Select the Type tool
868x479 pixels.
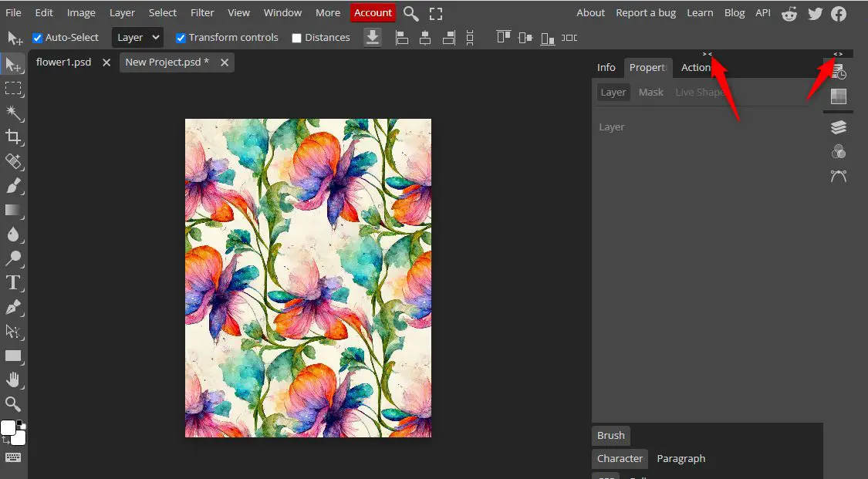point(13,282)
